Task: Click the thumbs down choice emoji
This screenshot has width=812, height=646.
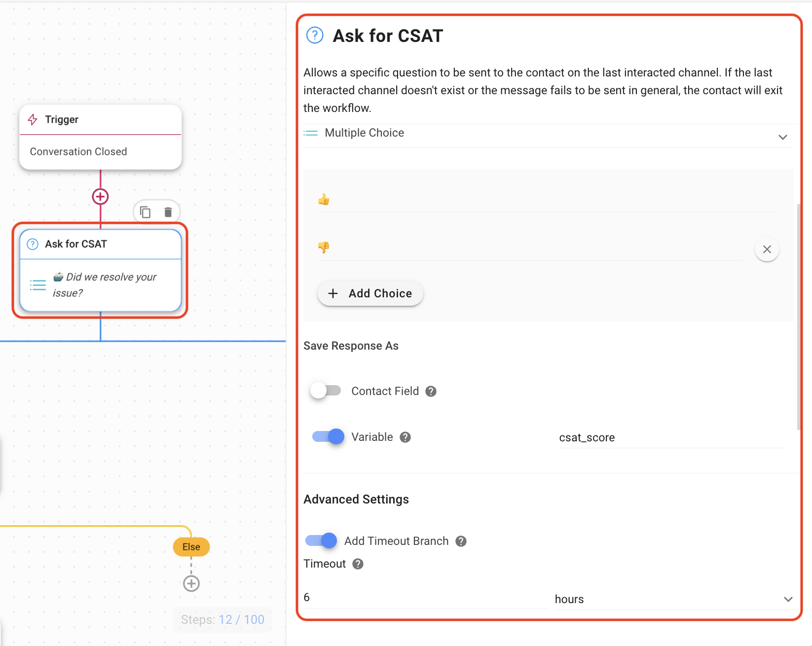Action: 324,247
